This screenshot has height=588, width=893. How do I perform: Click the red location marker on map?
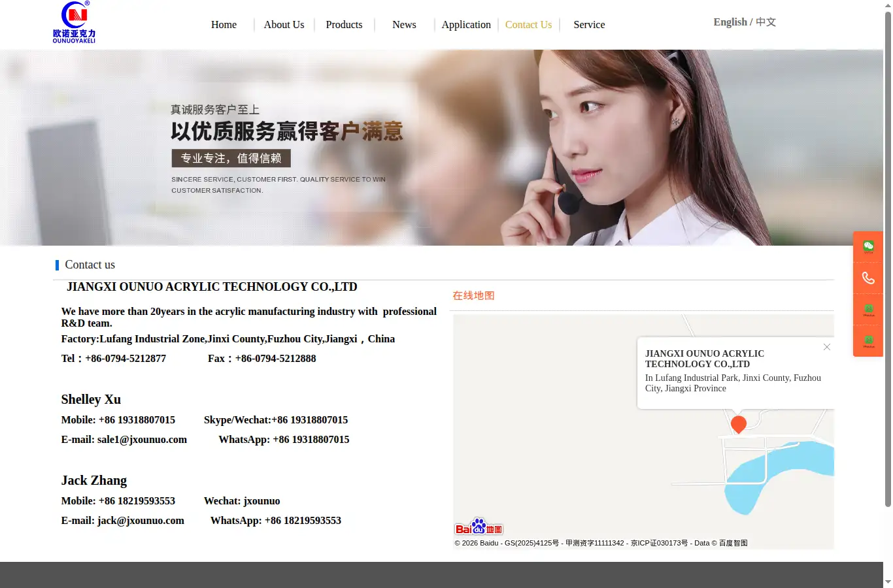pyautogui.click(x=739, y=425)
